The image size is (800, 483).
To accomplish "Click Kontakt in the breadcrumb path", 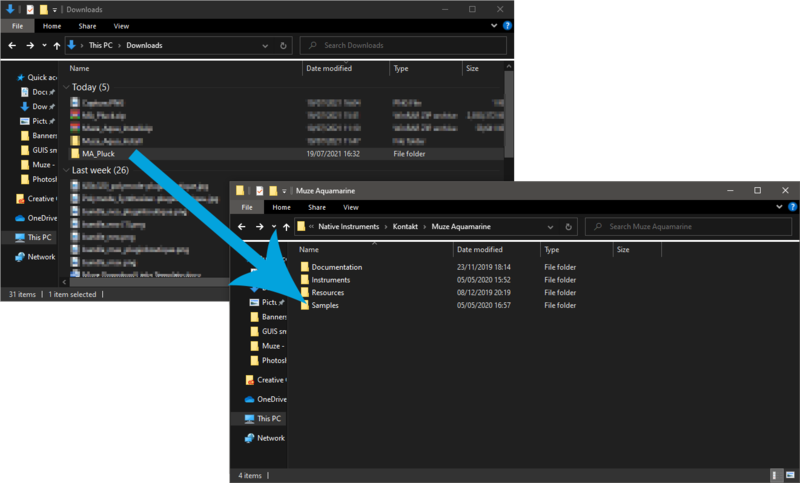I will tap(406, 227).
